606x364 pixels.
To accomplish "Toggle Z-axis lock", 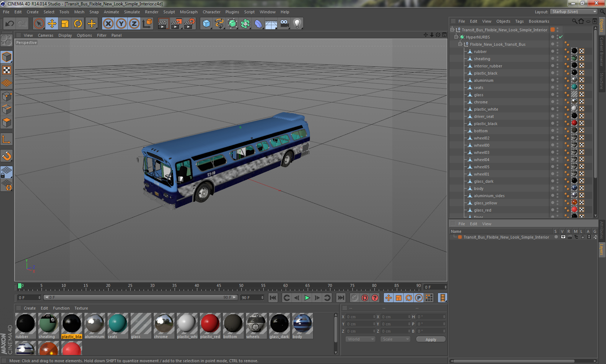I will [134, 24].
